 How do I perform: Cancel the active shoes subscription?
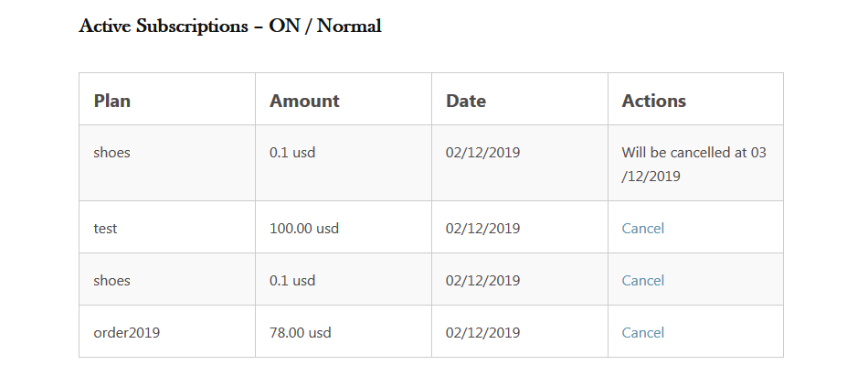642,280
